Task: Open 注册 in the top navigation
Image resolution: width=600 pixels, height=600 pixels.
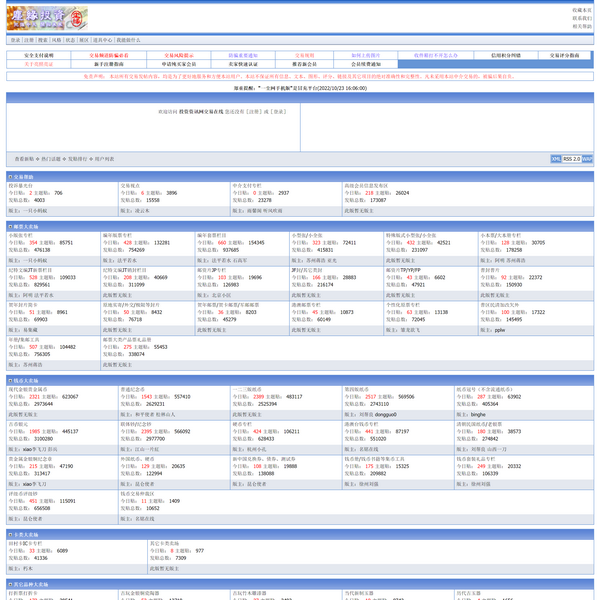Action: tap(29, 40)
